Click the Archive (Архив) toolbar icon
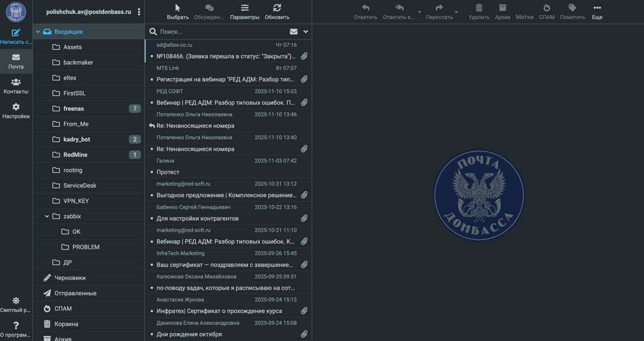This screenshot has width=644, height=341. point(502,8)
